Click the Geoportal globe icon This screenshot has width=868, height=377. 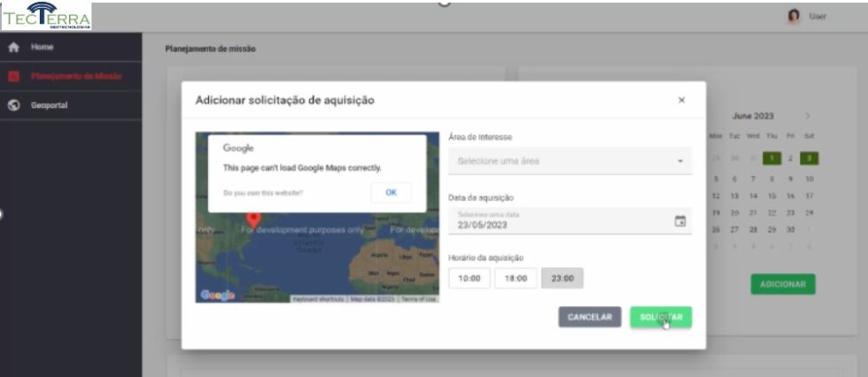[13, 105]
